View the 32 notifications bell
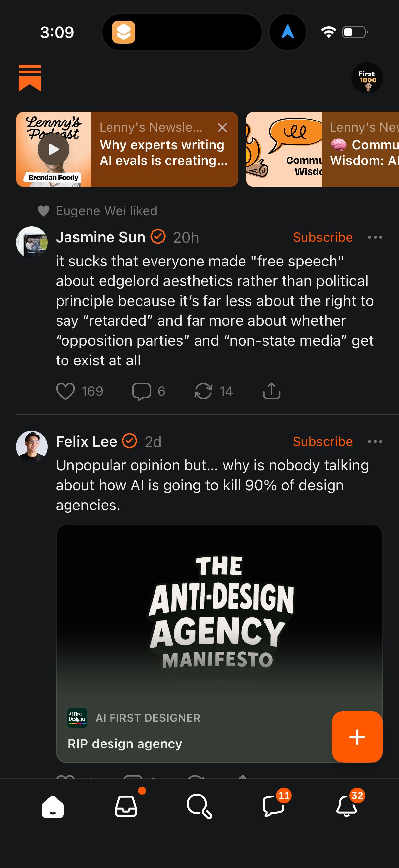The image size is (399, 868). (346, 807)
